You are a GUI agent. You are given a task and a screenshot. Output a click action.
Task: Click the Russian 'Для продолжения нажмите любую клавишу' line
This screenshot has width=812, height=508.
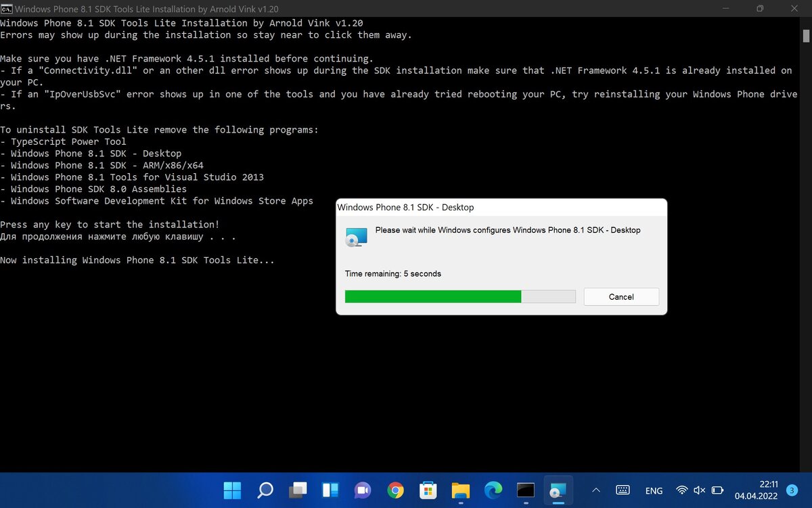click(118, 237)
